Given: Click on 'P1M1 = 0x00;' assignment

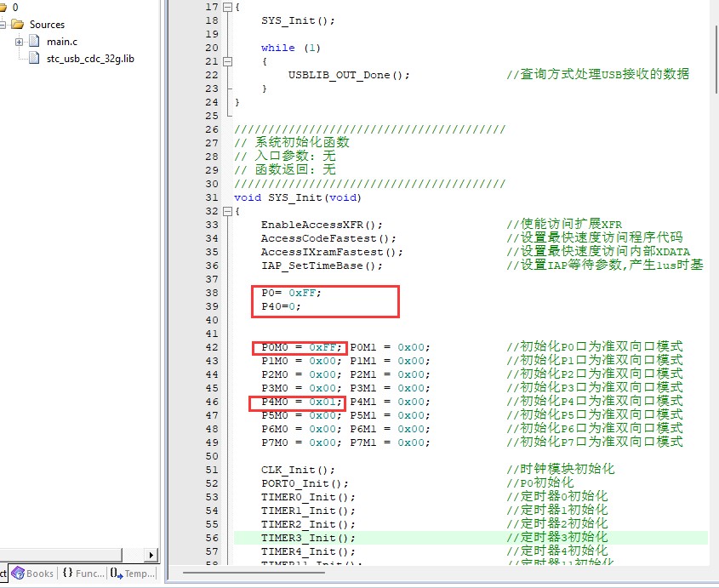Looking at the screenshot, I should [391, 361].
